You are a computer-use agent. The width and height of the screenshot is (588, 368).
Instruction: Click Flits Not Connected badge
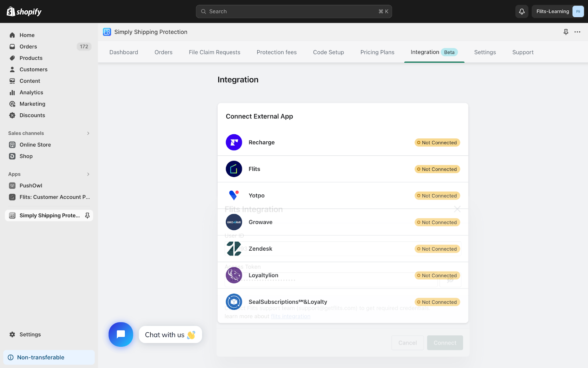pyautogui.click(x=437, y=169)
